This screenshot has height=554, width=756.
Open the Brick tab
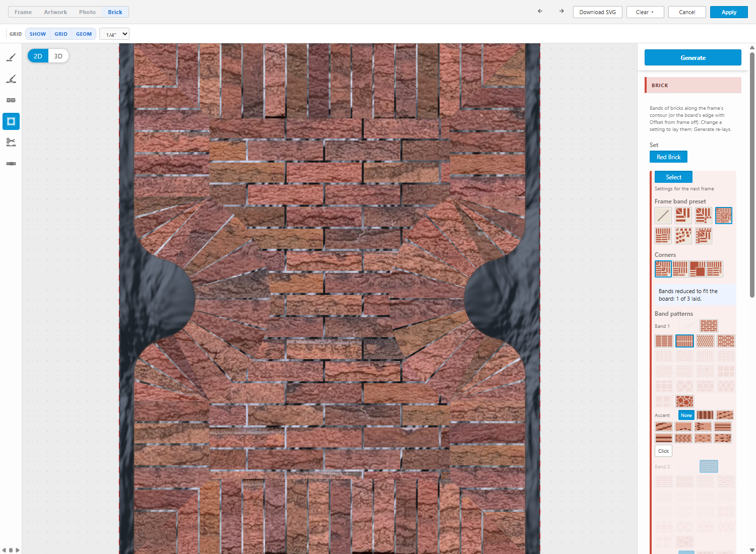[x=115, y=12]
